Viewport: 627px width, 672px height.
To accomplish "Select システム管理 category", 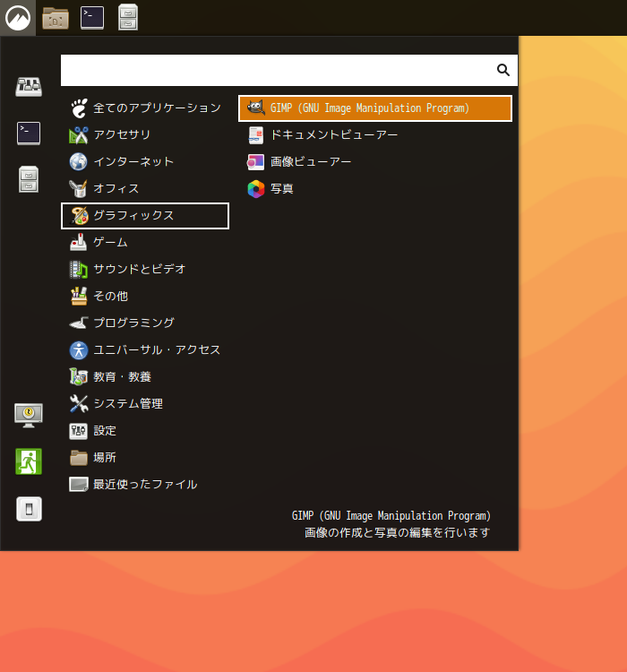I will point(145,404).
